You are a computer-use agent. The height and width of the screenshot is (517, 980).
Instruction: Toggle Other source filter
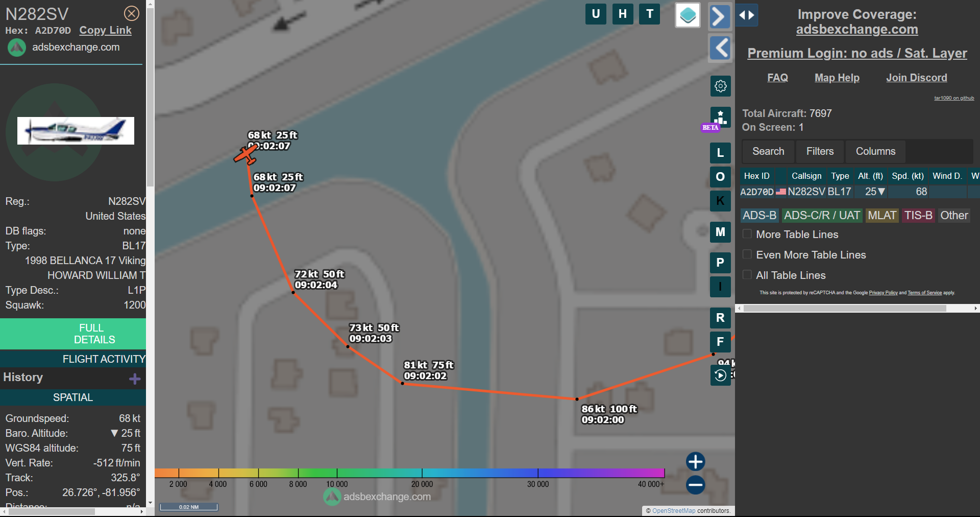point(954,216)
